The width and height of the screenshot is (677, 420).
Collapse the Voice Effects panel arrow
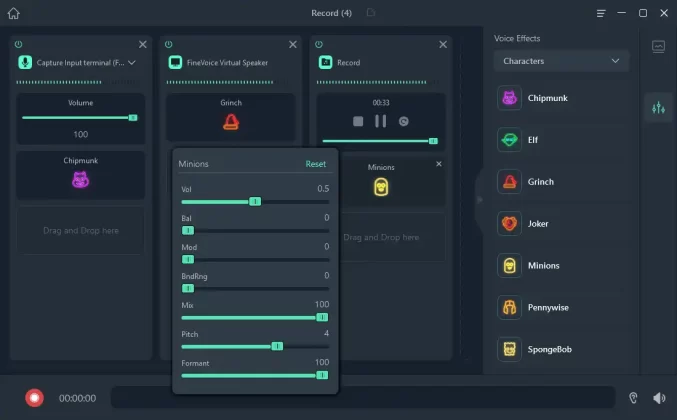pyautogui.click(x=479, y=200)
